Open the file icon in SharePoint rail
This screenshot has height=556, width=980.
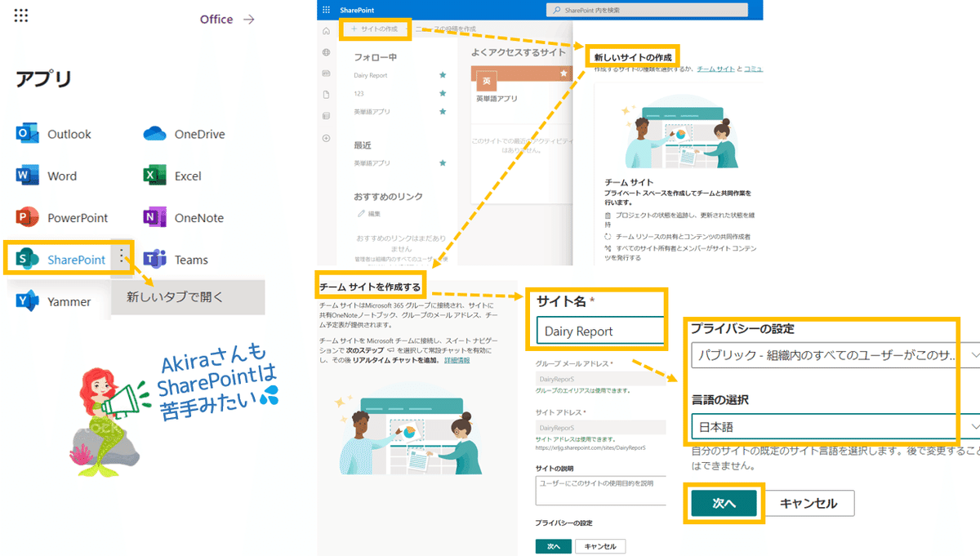point(327,95)
